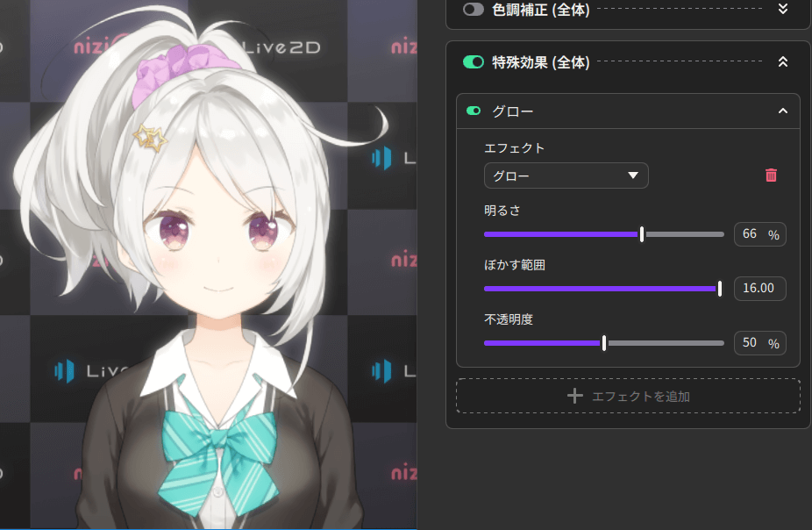Collapse the 特殊効果 (全体) section chevron
The image size is (812, 530).
coord(783,62)
